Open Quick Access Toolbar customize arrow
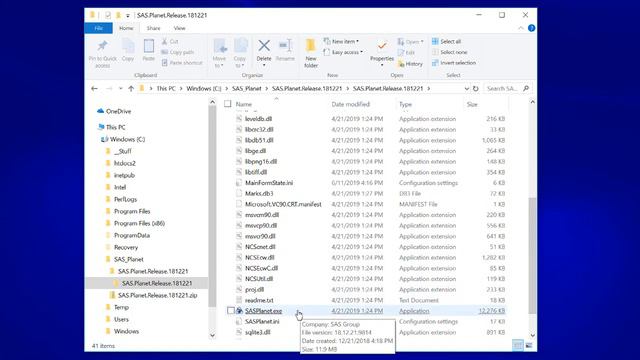The height and width of the screenshot is (360, 640). [x=128, y=16]
